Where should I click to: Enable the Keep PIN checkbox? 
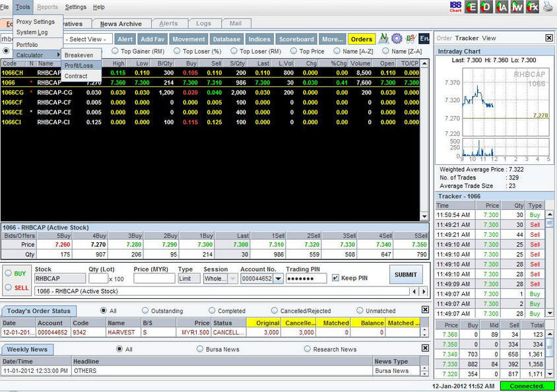coord(336,277)
